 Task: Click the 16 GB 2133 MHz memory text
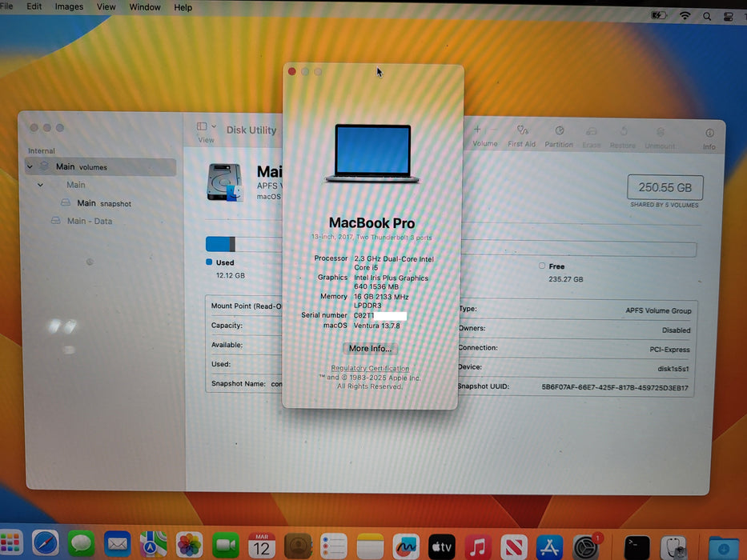[381, 297]
